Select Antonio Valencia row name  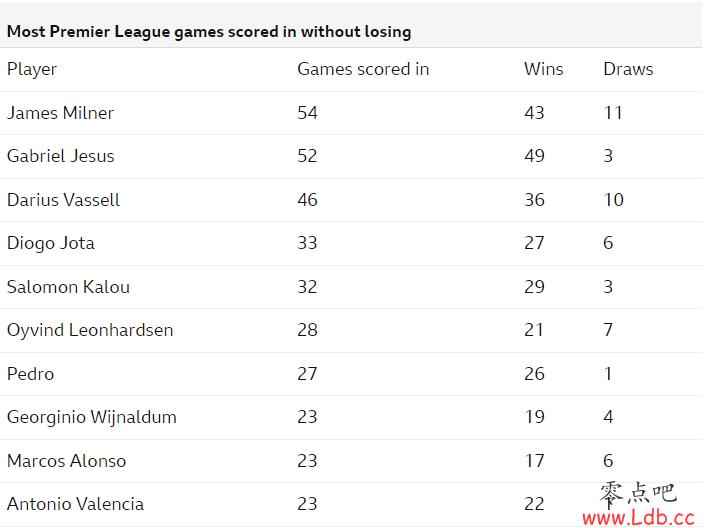(75, 504)
